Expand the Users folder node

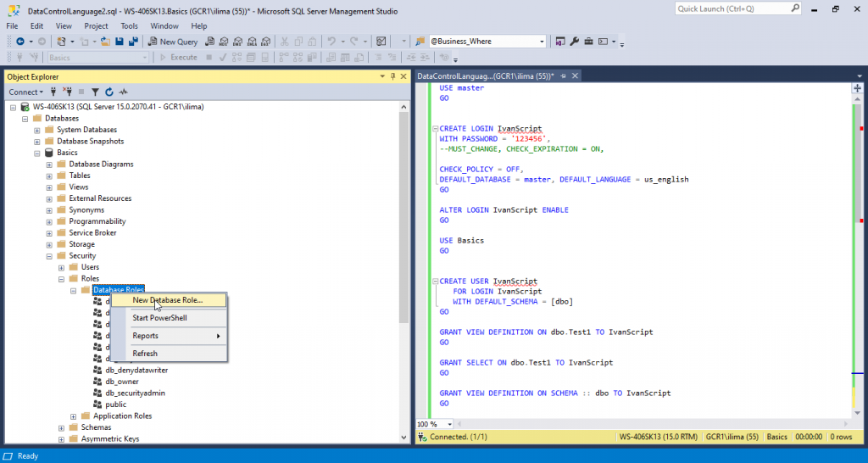coord(61,267)
